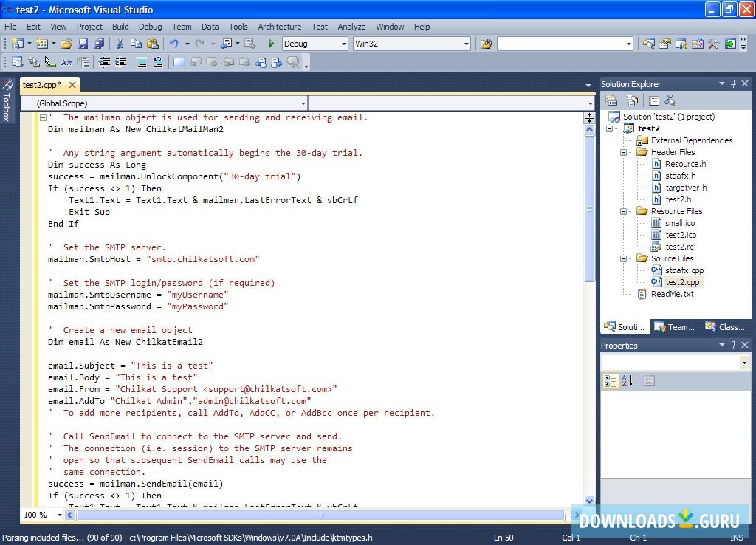Open the Win32 platform dropdown
The width and height of the screenshot is (756, 545).
[467, 44]
